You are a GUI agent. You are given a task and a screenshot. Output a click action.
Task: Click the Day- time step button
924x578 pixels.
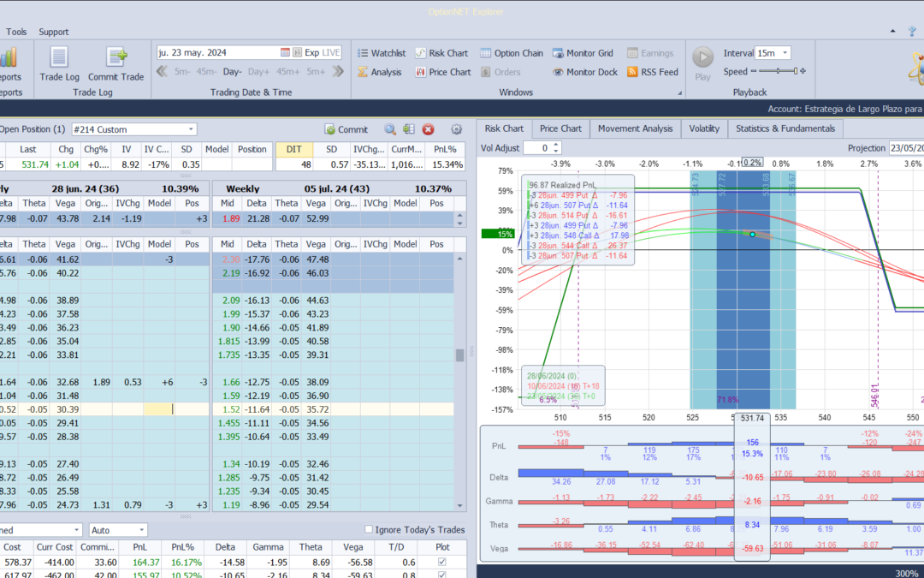[232, 71]
